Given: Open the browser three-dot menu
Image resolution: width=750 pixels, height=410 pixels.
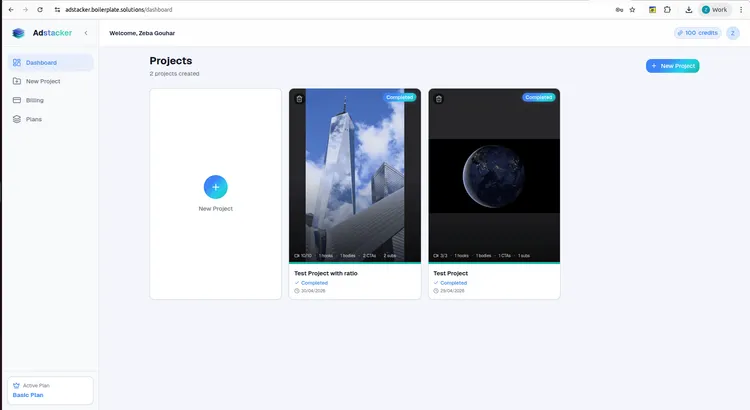Looking at the screenshot, I should click(741, 10).
